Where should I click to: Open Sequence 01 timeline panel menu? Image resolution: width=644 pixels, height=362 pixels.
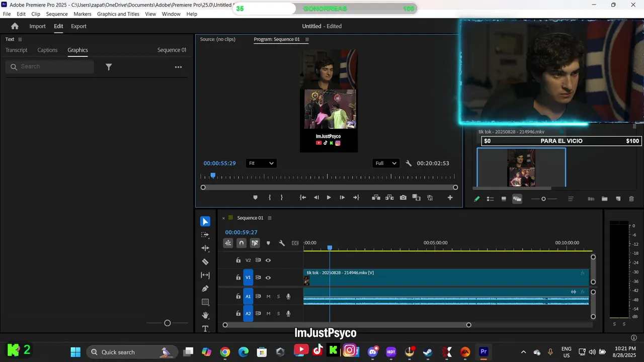[x=270, y=218]
